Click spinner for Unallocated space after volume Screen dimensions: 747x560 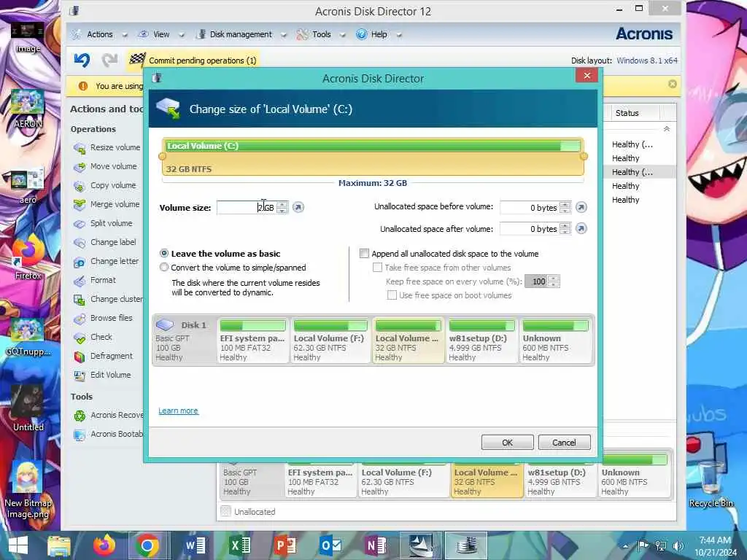point(565,229)
